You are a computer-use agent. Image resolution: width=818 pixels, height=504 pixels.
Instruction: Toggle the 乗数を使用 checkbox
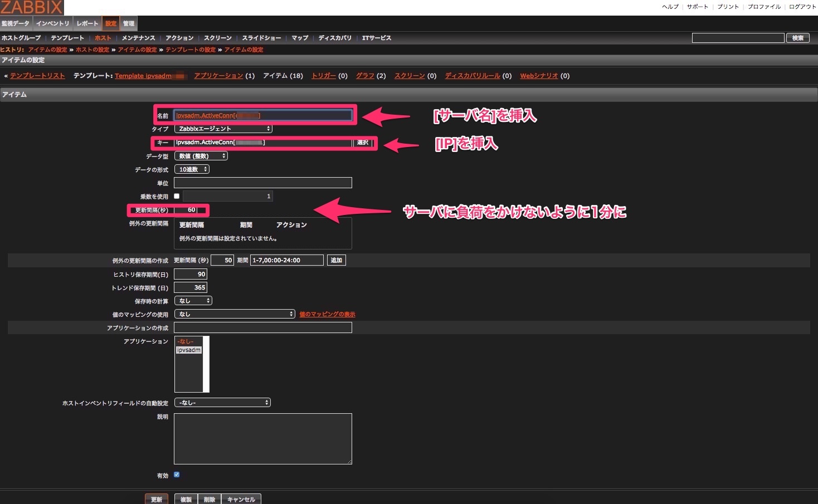pyautogui.click(x=177, y=196)
